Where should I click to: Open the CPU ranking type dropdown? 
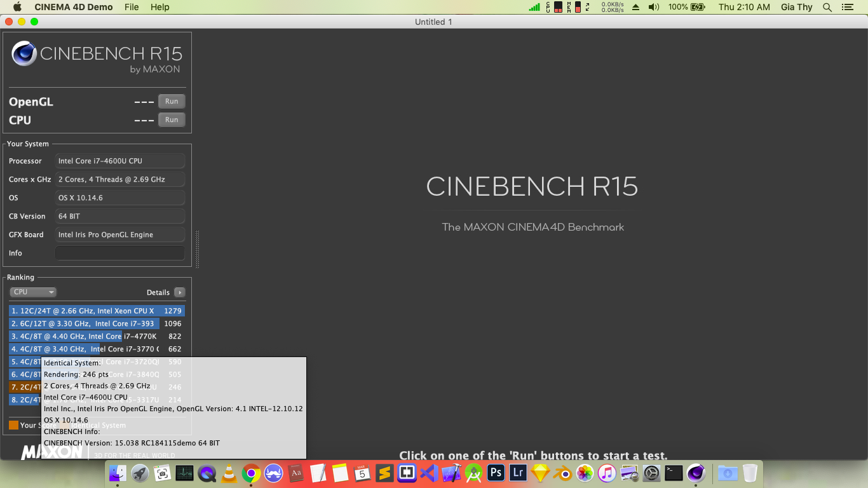pyautogui.click(x=33, y=292)
